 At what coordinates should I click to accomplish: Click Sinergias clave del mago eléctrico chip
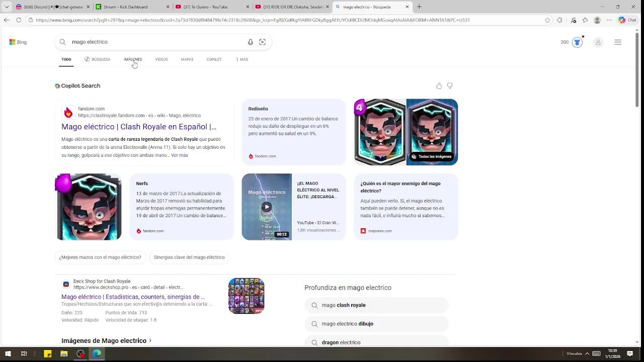(189, 257)
